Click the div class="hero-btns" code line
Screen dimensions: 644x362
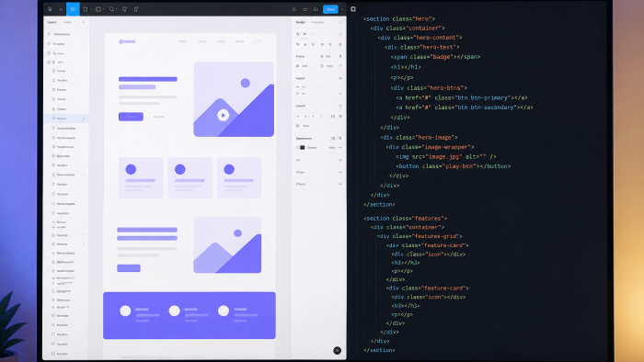click(x=429, y=87)
